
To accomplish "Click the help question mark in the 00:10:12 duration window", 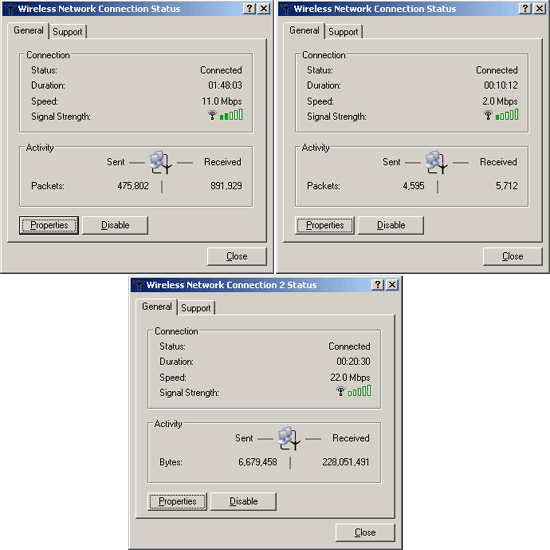I will click(525, 8).
